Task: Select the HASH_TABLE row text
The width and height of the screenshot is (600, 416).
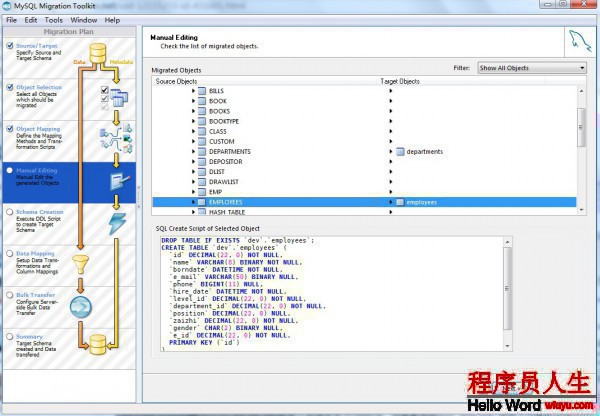Action: coord(227,212)
